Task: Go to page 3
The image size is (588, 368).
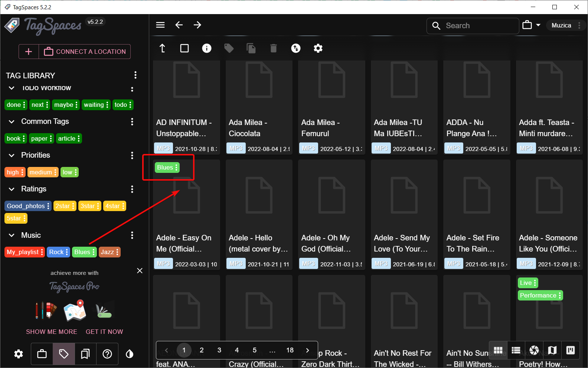Action: [x=219, y=350]
